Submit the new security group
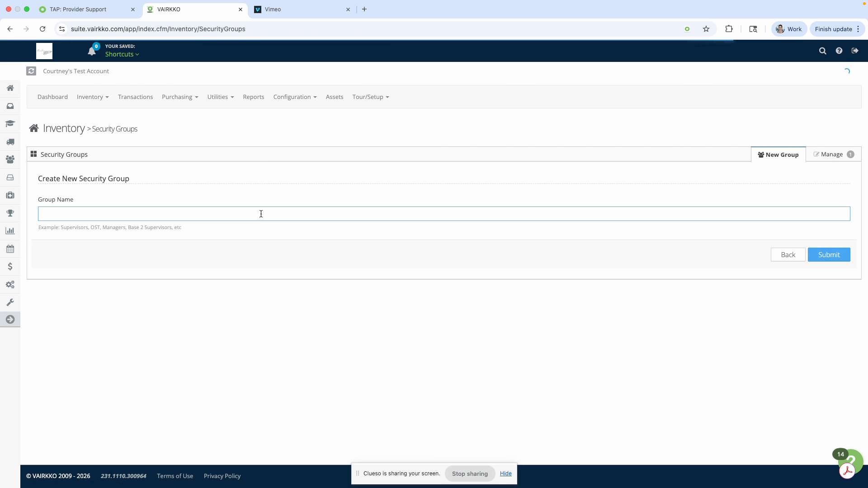Image resolution: width=868 pixels, height=488 pixels. [829, 255]
